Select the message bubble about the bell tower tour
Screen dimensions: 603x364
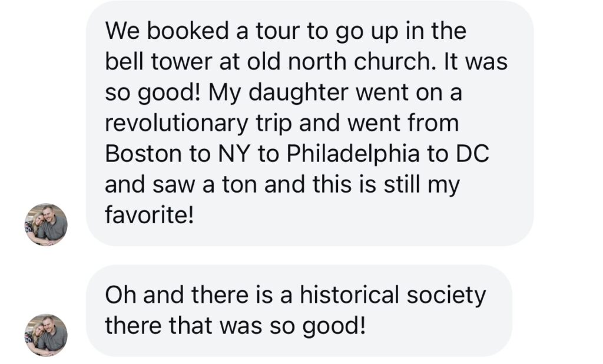tap(309, 122)
